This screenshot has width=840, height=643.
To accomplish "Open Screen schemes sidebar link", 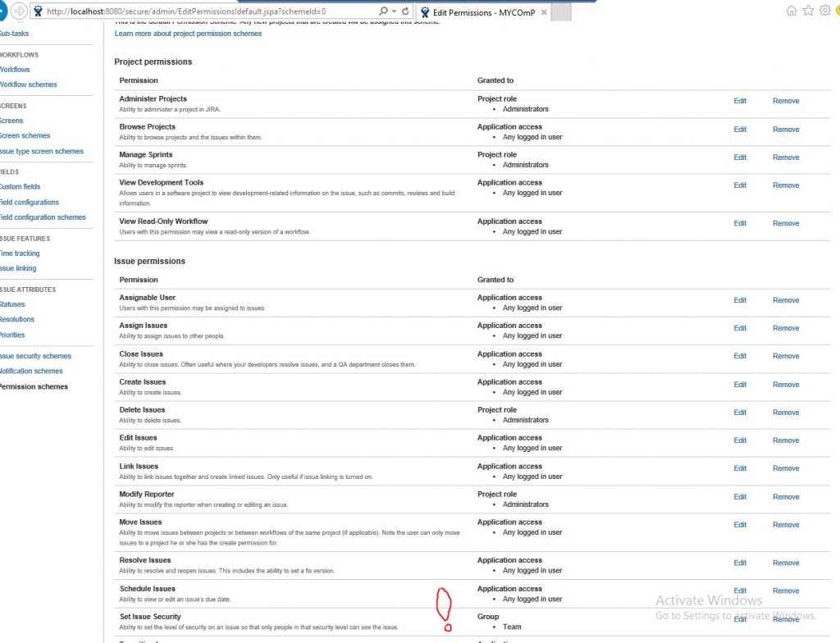I will pyautogui.click(x=25, y=135).
